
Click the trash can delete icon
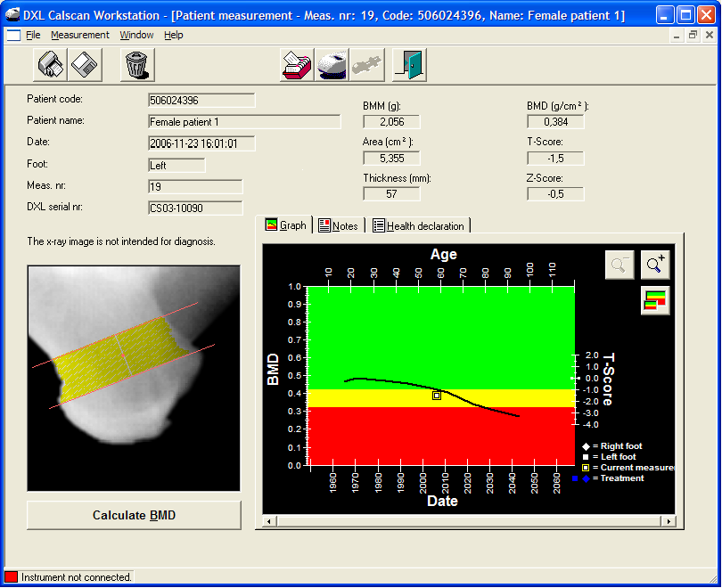137,65
